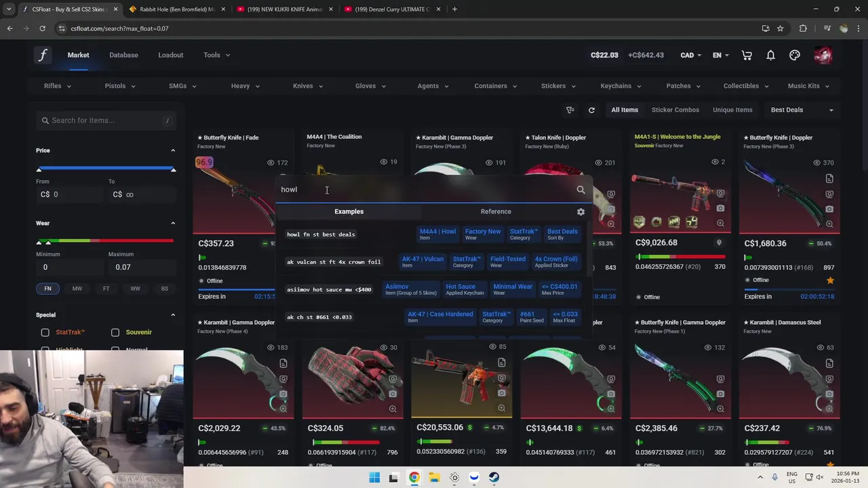
Task: Open the notifications bell
Action: pyautogui.click(x=770, y=55)
